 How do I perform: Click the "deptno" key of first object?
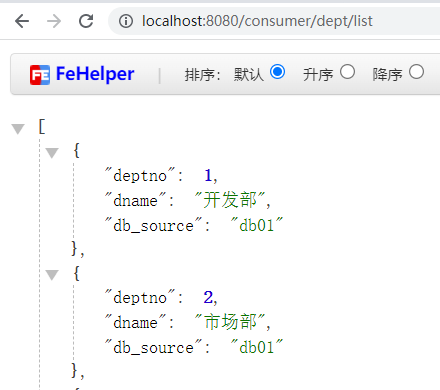[x=140, y=175]
